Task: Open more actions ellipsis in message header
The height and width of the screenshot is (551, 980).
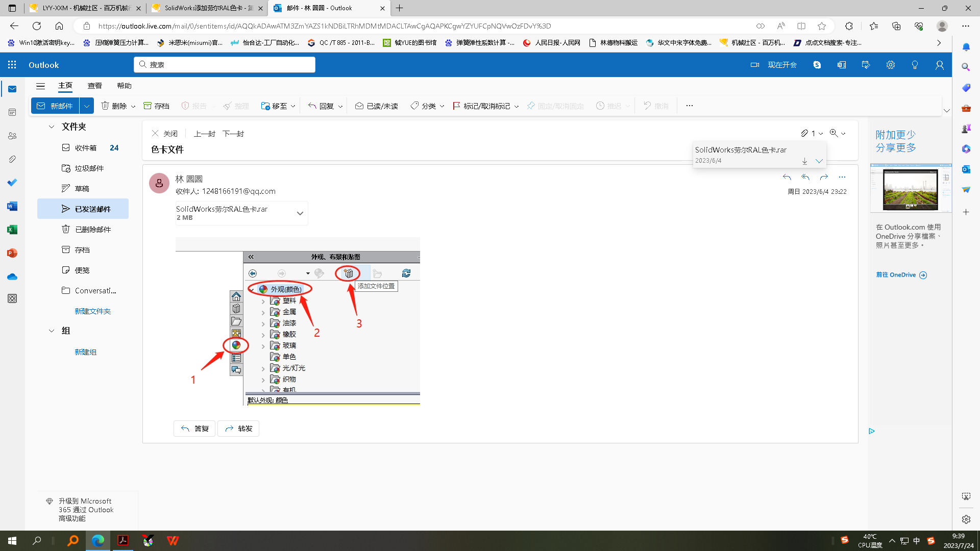Action: 842,177
